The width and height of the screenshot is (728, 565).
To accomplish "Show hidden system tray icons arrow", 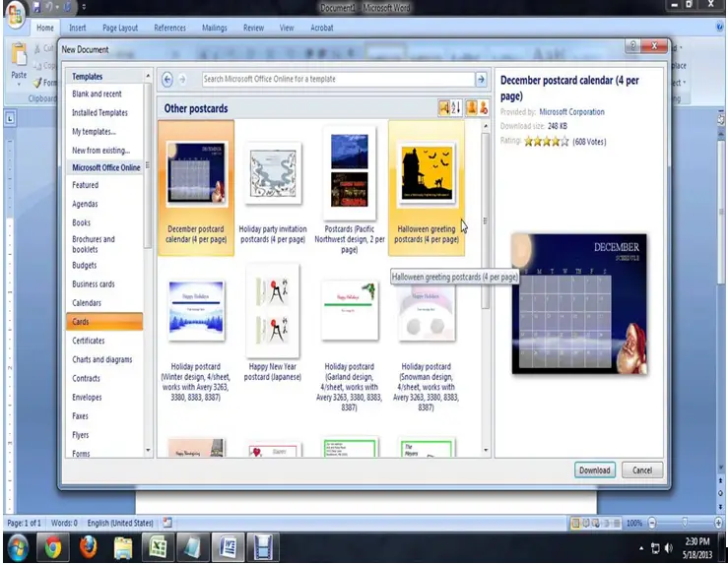I will (641, 548).
